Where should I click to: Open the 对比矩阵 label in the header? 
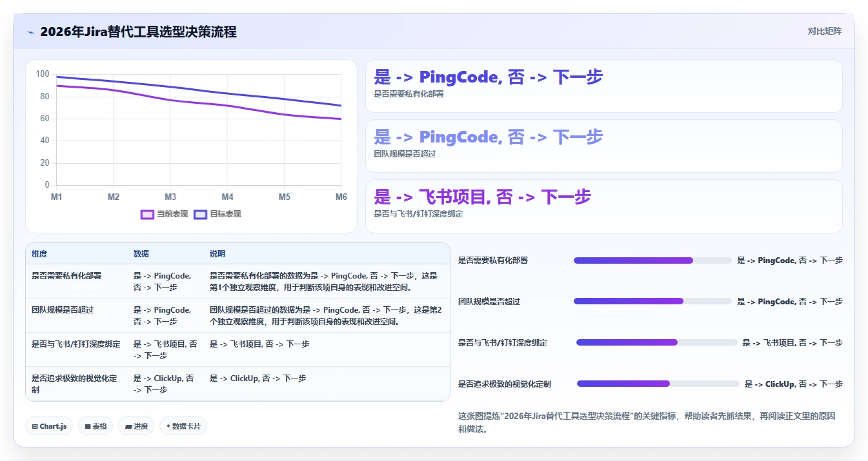click(825, 31)
